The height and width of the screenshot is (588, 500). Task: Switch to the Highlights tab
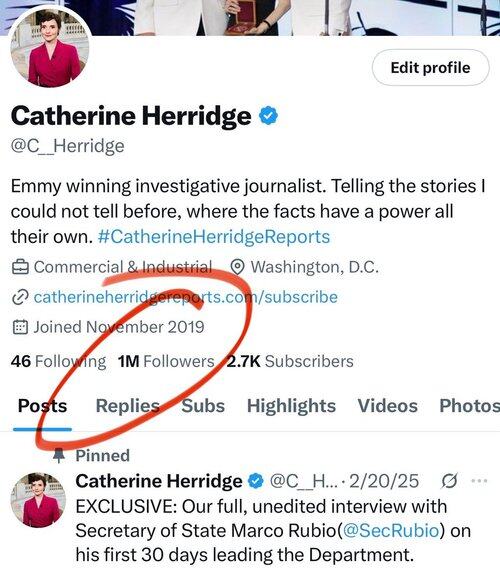(291, 406)
